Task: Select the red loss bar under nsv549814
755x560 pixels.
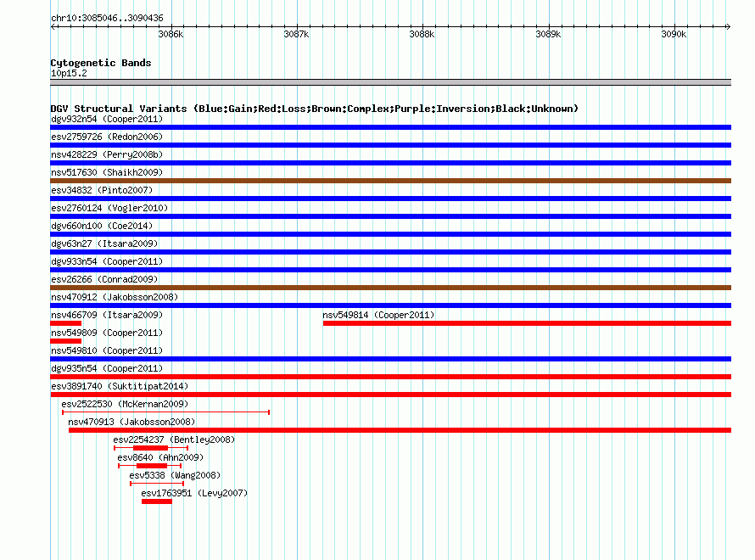Action: coord(528,323)
